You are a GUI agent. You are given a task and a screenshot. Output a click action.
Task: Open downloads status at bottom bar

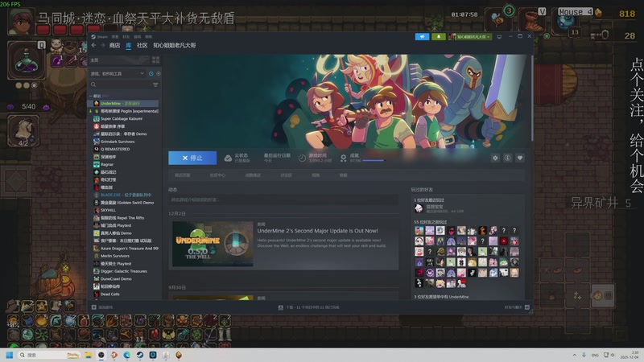pos(308,307)
